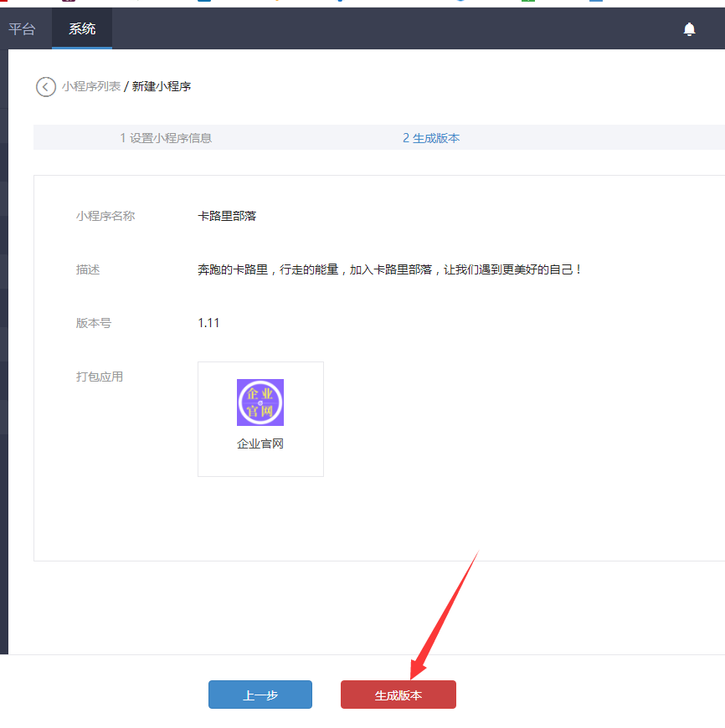This screenshot has height=728, width=725.
Task: Go to 小程序列表 breadcrumb link
Action: (x=90, y=87)
